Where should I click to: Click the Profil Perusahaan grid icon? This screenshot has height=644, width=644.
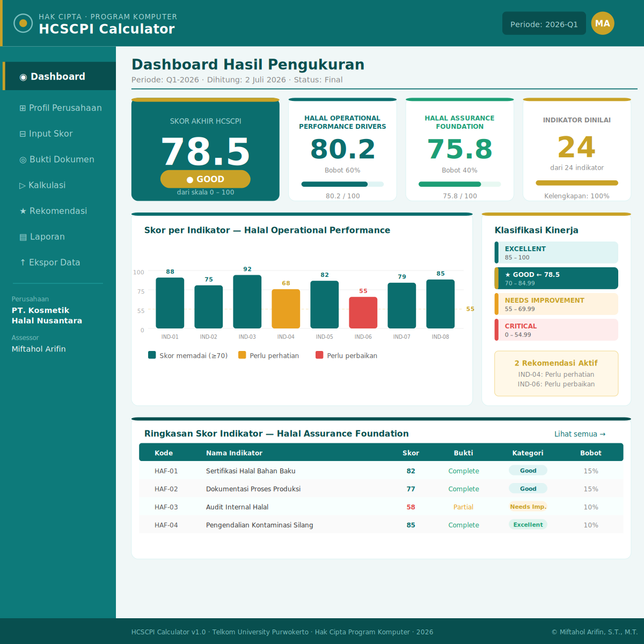[x=23, y=108]
